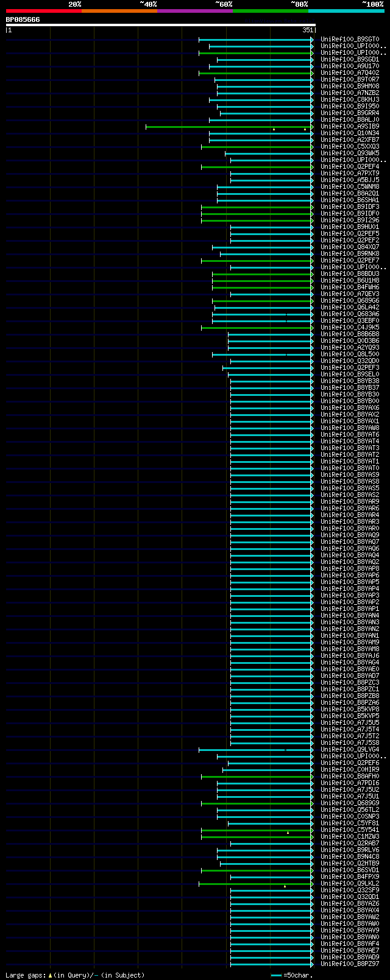
Task: Click the query name BP085666
Action: (23, 19)
